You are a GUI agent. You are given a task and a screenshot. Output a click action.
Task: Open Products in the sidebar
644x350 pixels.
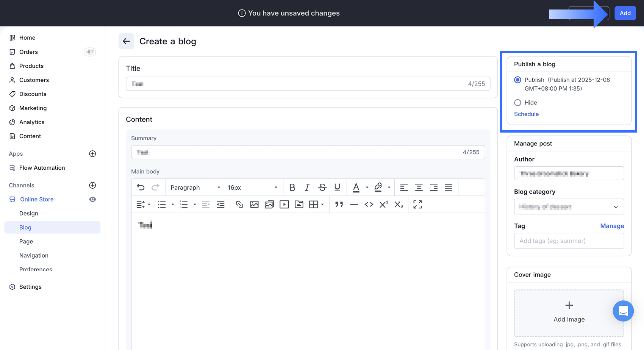pyautogui.click(x=31, y=66)
